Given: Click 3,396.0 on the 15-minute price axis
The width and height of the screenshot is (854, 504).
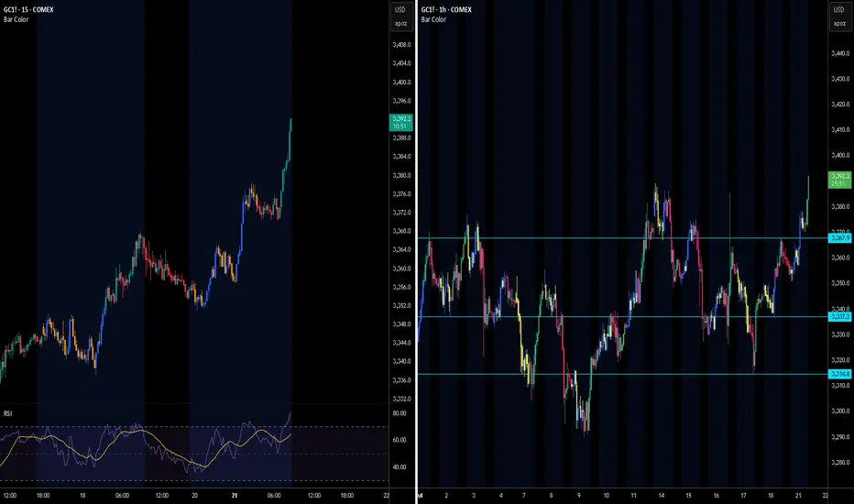Looking at the screenshot, I should point(402,101).
